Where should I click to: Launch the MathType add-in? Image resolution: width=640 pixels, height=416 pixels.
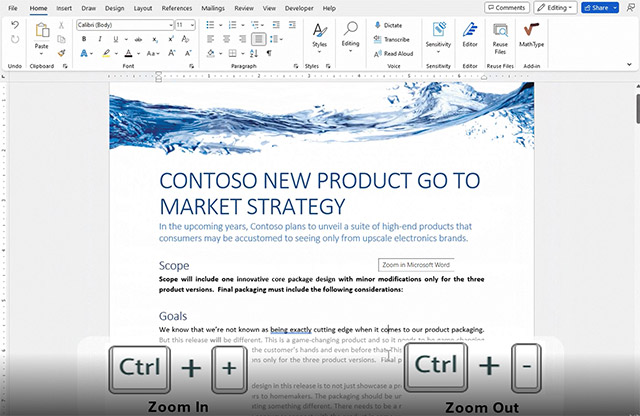click(x=531, y=35)
